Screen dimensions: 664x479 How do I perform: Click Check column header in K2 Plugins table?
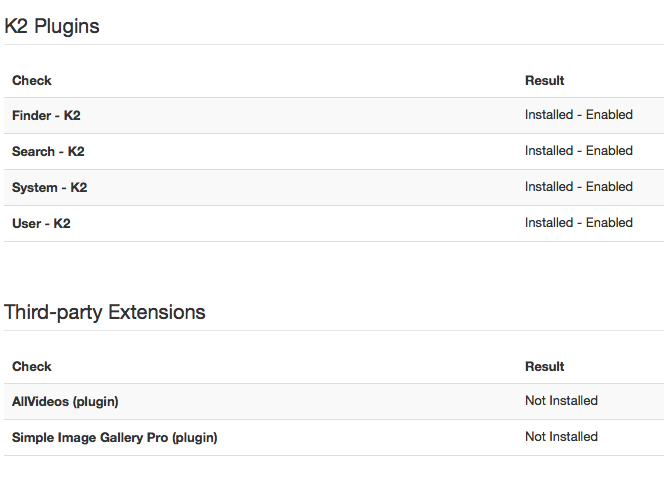pyautogui.click(x=32, y=80)
